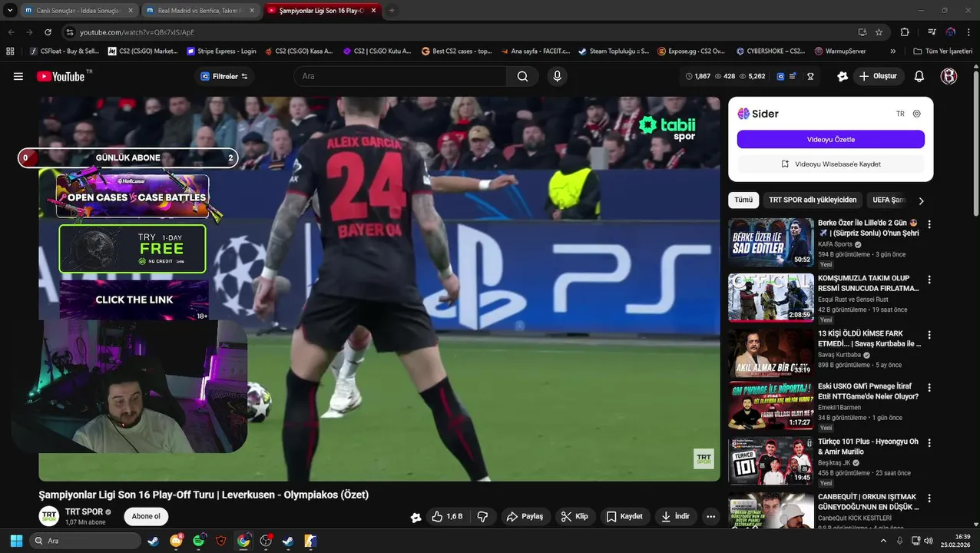Bookmark this page with the star
Image resolution: width=980 pixels, height=553 pixels.
(879, 32)
